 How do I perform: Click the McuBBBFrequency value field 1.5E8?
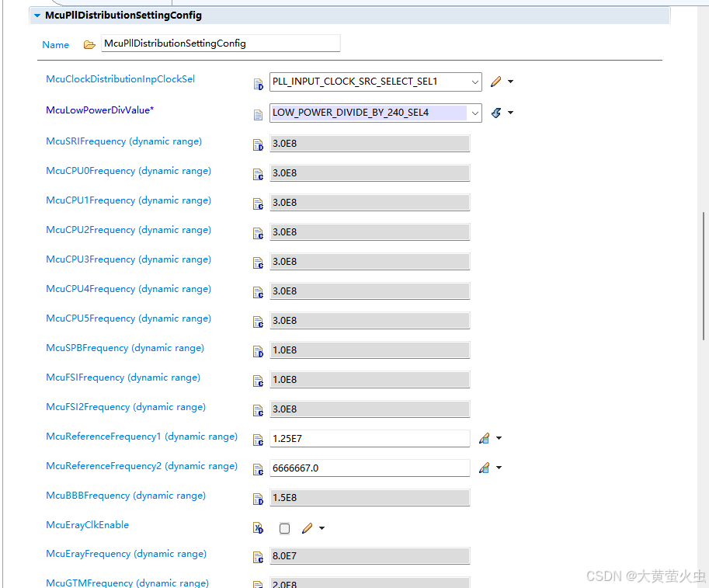click(370, 498)
